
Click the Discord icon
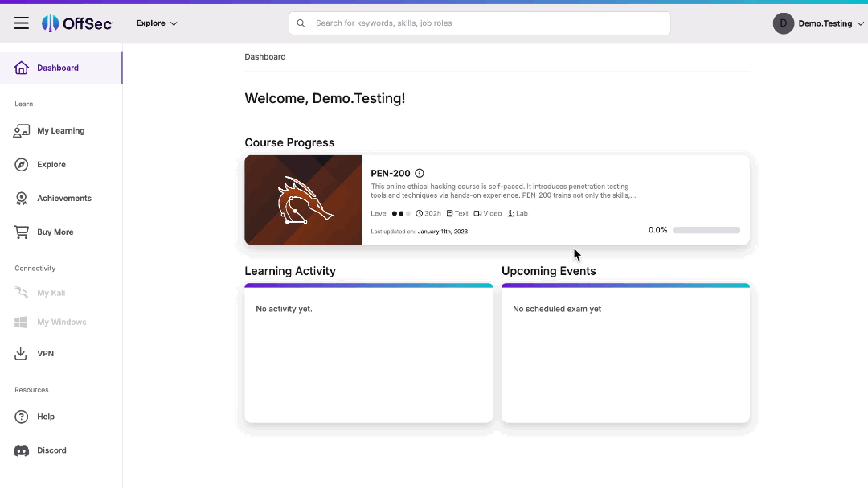pos(22,450)
